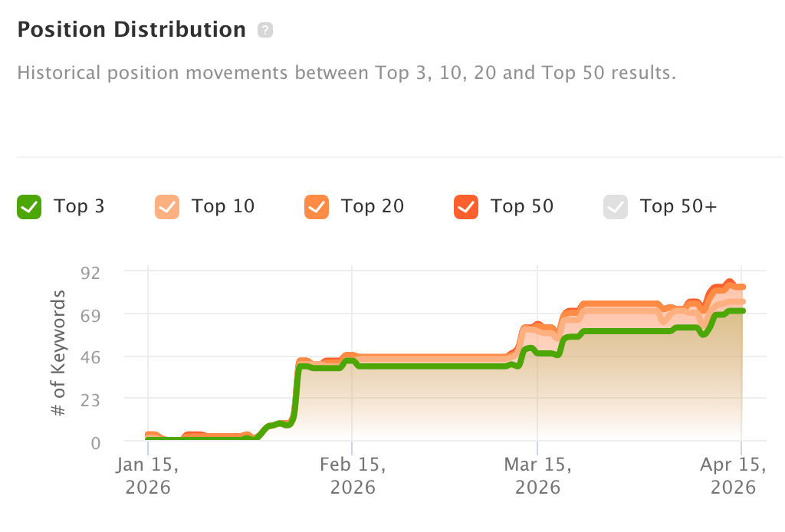The height and width of the screenshot is (532, 785).
Task: Click the Mar 15, 2026 date axis label
Action: (x=538, y=475)
